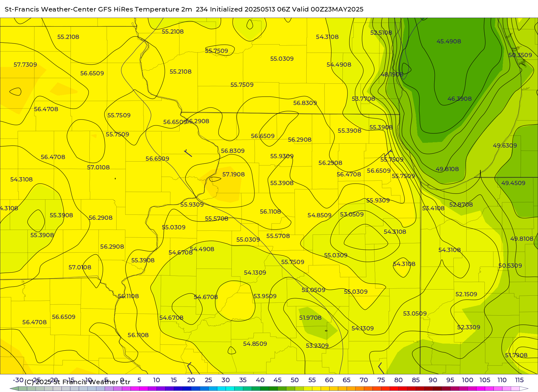Click the 45.4908 temperature reading
The height and width of the screenshot is (392, 538).
pos(449,41)
